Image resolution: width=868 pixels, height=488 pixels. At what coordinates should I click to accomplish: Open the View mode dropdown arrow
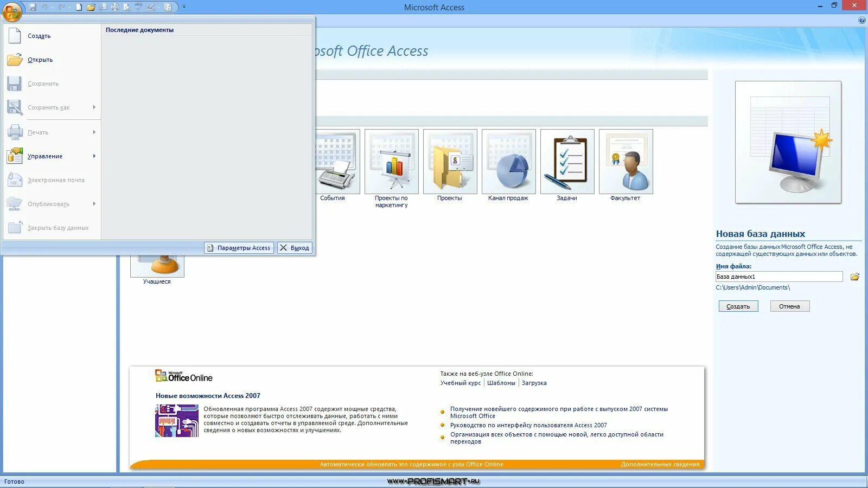click(158, 7)
